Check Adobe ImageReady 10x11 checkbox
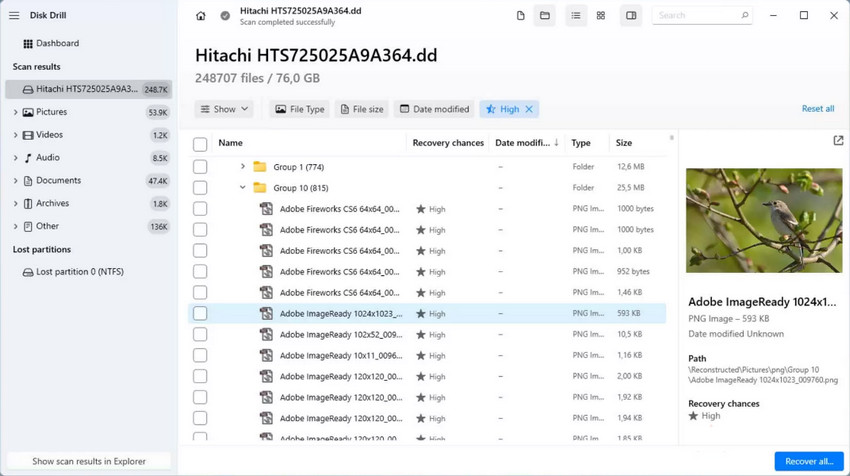 tap(200, 355)
